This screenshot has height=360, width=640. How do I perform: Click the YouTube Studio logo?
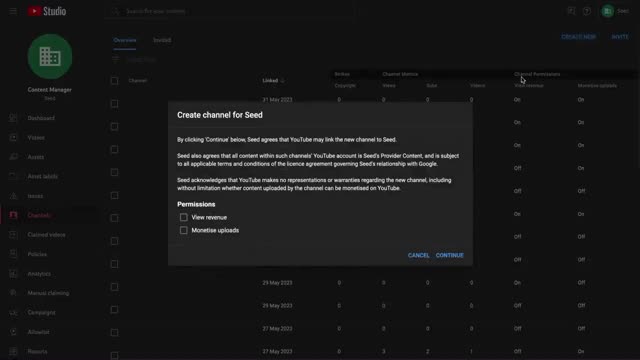(x=47, y=11)
